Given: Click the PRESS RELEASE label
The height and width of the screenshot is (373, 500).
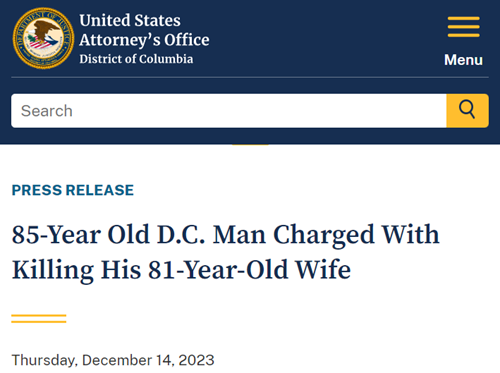Looking at the screenshot, I should (x=73, y=190).
